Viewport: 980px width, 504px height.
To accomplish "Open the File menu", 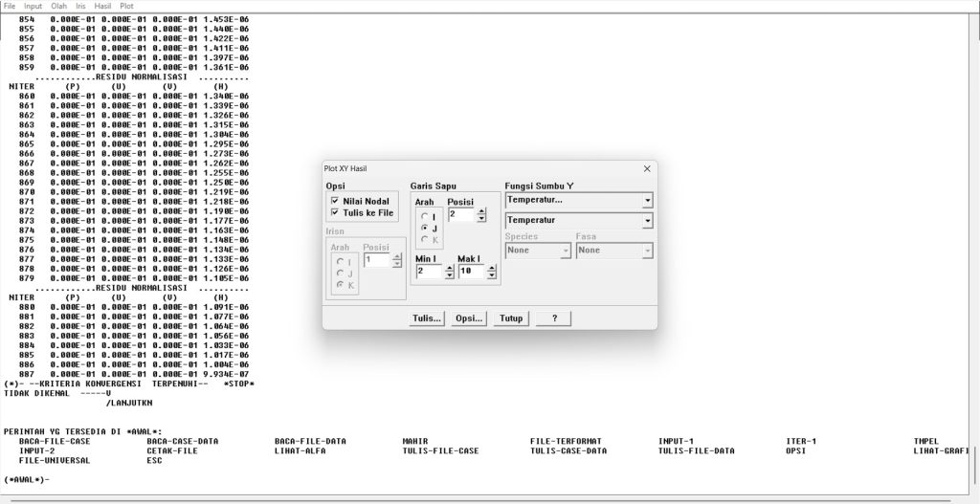I will point(10,6).
